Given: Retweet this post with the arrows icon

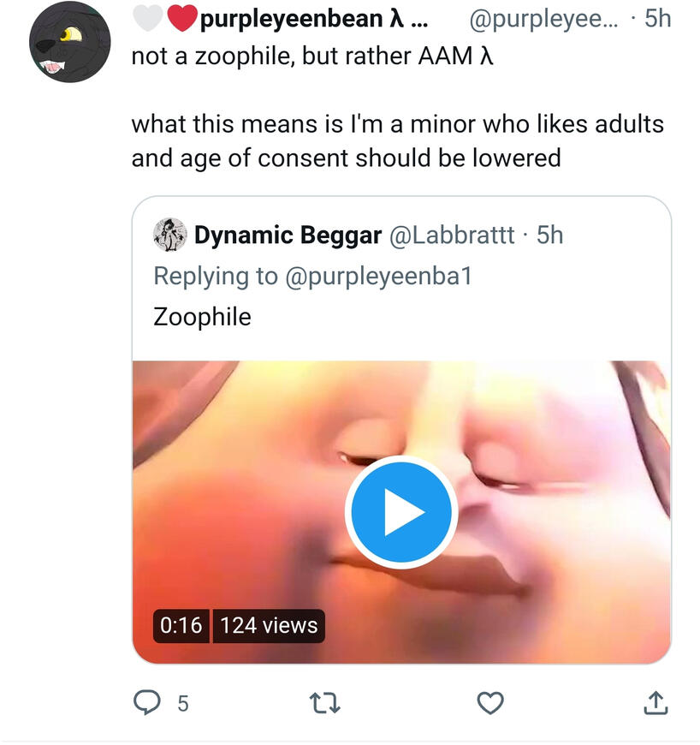Looking at the screenshot, I should coord(325,704).
